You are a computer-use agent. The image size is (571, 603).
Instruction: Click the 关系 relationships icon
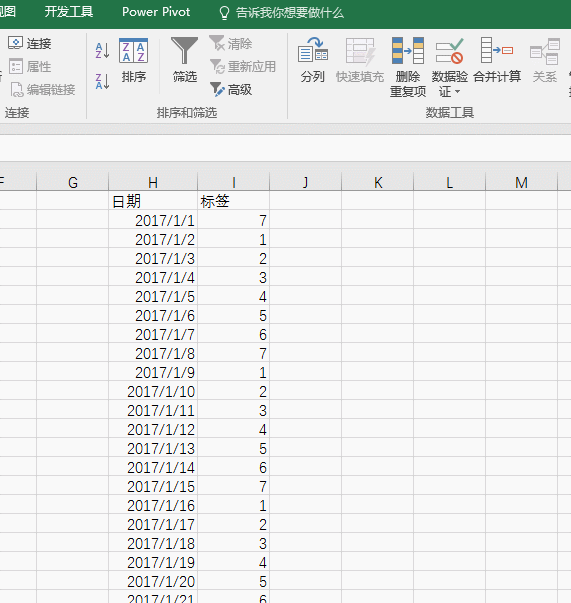point(545,51)
